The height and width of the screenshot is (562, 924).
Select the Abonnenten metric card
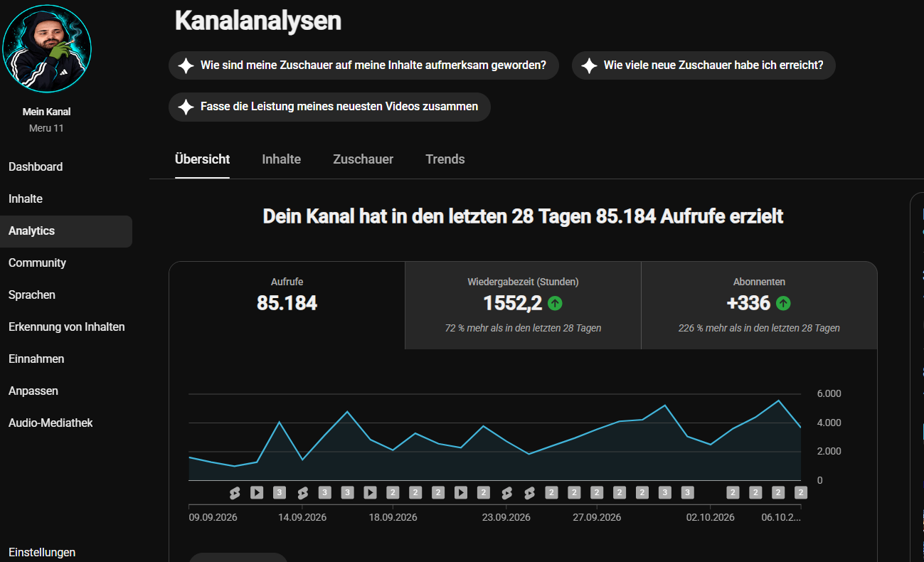(759, 305)
